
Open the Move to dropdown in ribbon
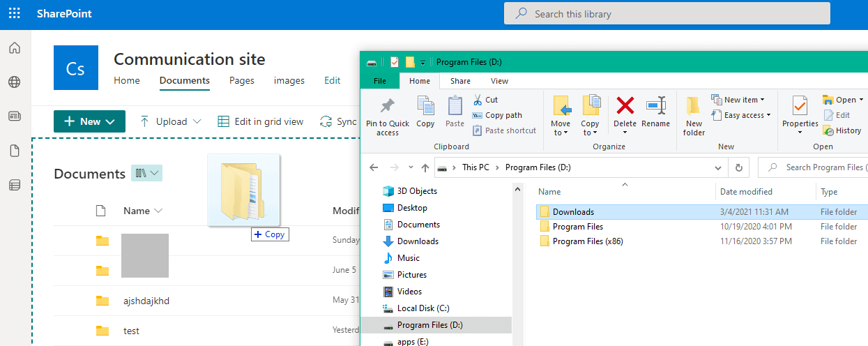(561, 116)
